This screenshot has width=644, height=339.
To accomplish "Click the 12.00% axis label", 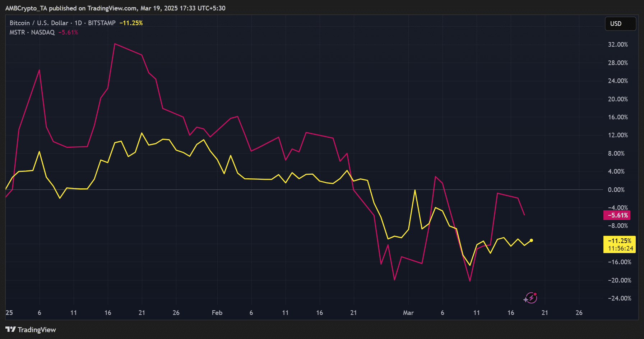I will 618,135.
